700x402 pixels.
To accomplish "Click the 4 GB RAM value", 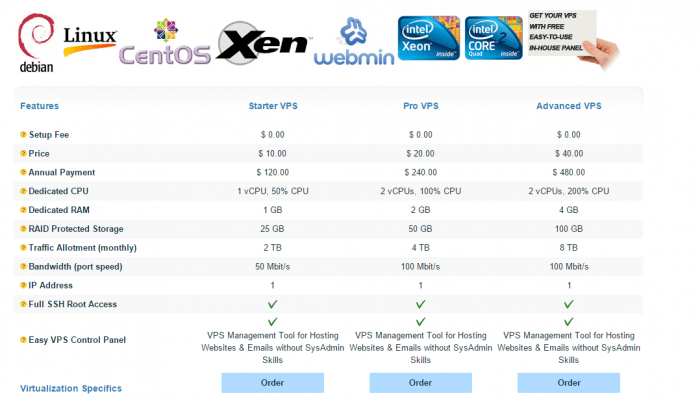I will (x=569, y=209).
